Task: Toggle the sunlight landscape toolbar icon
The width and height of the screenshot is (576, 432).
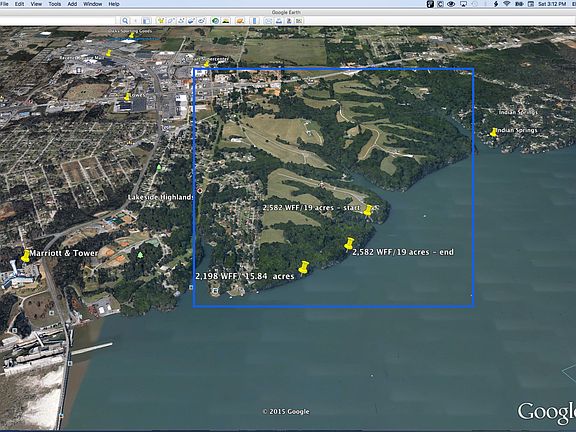Action: pyautogui.click(x=226, y=21)
